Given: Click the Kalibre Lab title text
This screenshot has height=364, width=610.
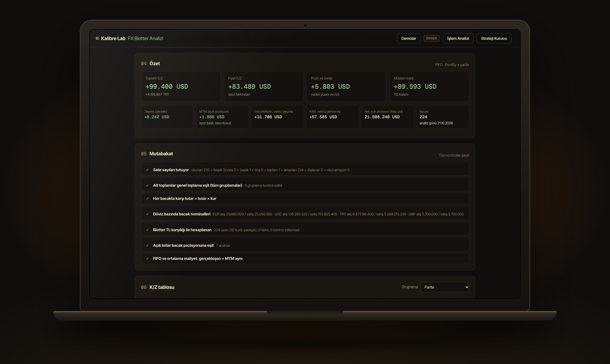Looking at the screenshot, I should click(113, 38).
